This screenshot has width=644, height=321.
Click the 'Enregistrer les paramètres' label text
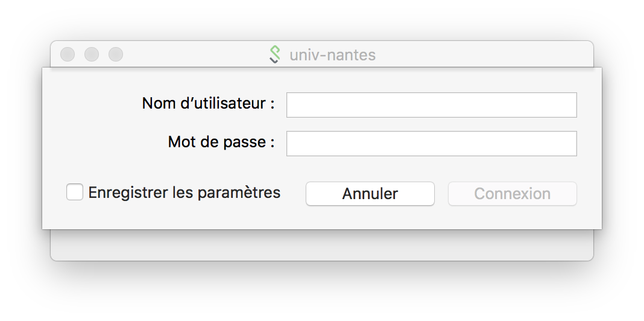point(184,192)
